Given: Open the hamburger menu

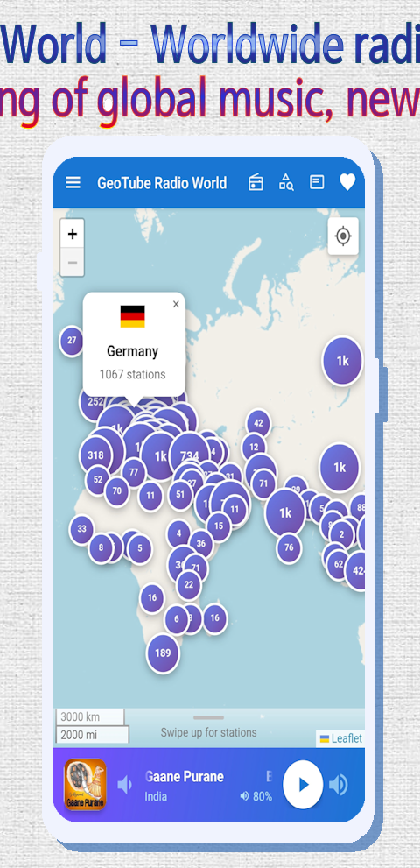Looking at the screenshot, I should (x=73, y=183).
